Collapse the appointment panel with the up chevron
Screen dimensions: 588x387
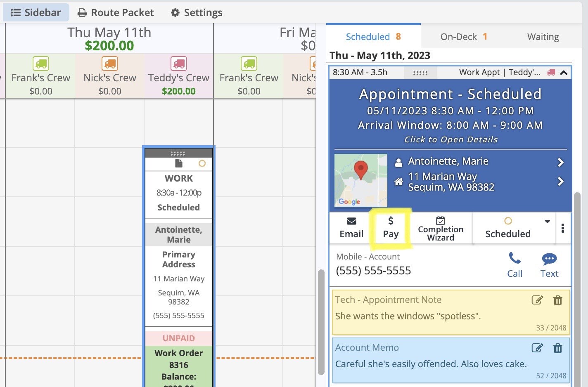click(564, 73)
